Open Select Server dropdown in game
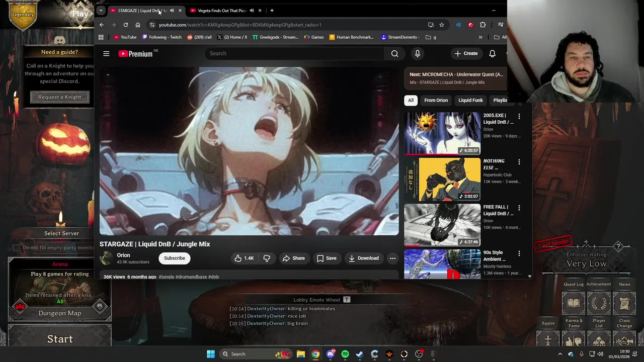 (x=61, y=233)
